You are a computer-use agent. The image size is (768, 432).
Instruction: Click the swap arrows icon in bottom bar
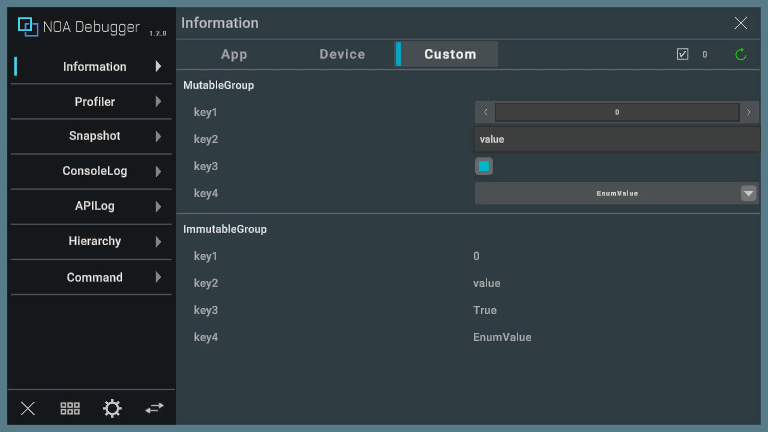tap(154, 408)
